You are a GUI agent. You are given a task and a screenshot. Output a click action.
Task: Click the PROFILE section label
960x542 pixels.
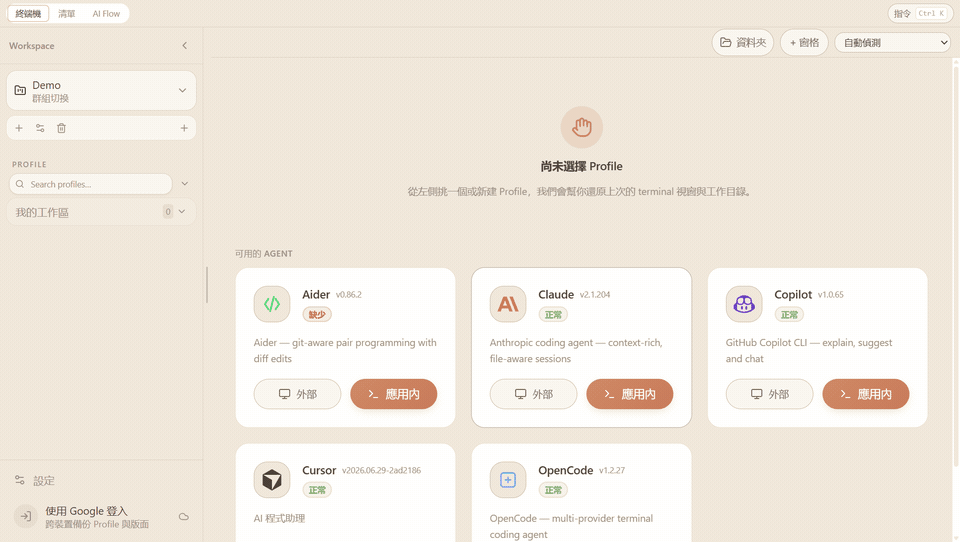pyautogui.click(x=29, y=164)
